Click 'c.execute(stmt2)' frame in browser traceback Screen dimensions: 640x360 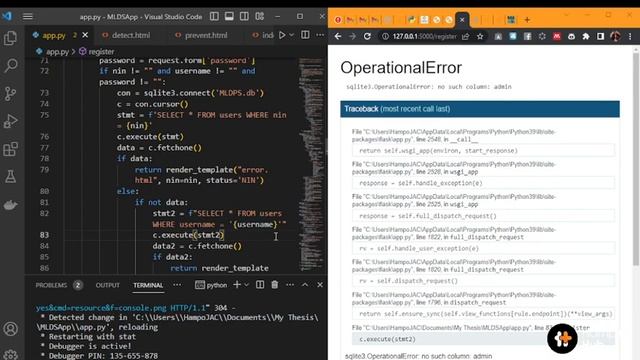pyautogui.click(x=483, y=339)
